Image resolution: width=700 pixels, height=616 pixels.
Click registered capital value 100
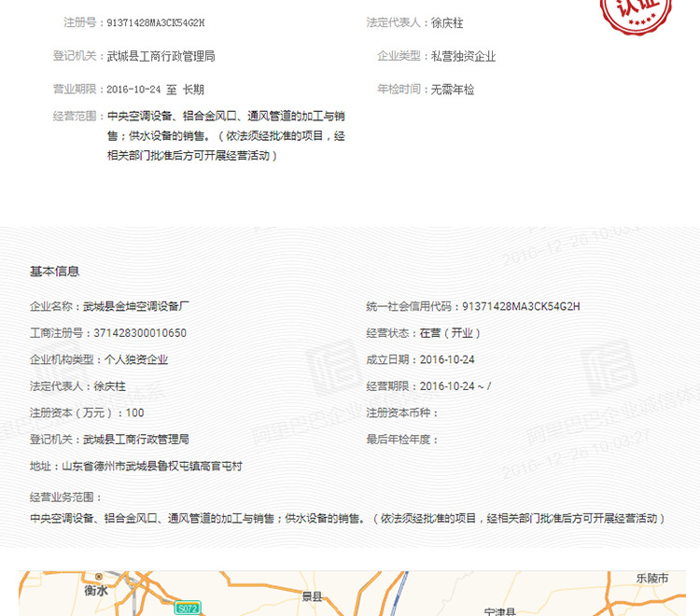click(134, 413)
